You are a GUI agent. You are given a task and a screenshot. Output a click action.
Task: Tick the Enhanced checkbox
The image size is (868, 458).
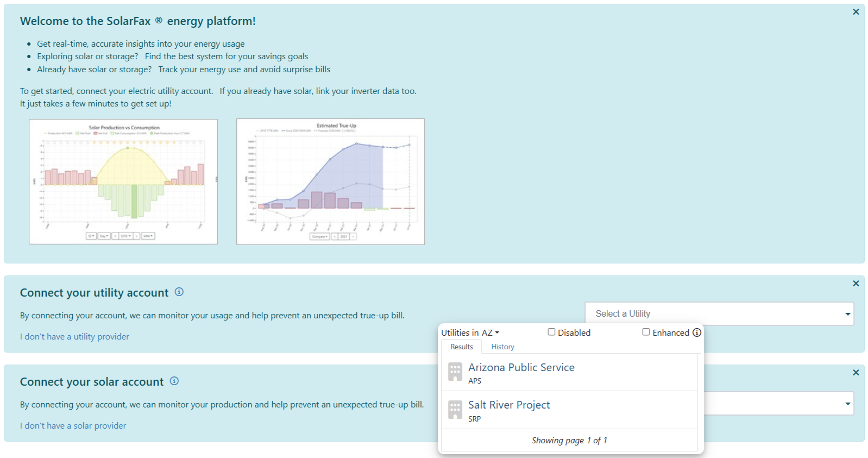646,332
